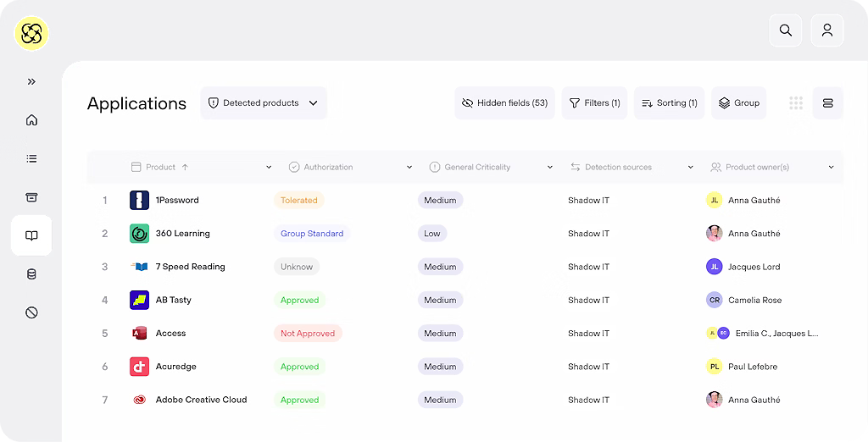Switch to grid view
Image resolution: width=868 pixels, height=442 pixels.
796,103
